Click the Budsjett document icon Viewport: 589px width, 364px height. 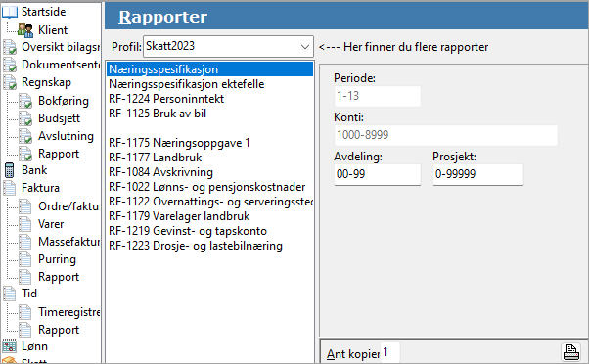coord(25,118)
